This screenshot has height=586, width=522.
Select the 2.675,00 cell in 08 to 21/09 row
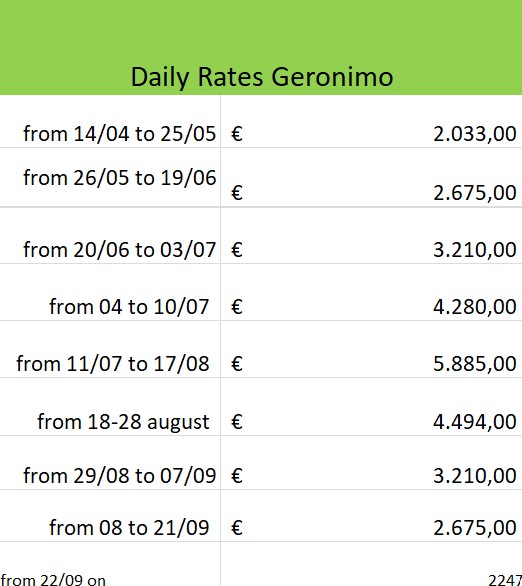371,516
